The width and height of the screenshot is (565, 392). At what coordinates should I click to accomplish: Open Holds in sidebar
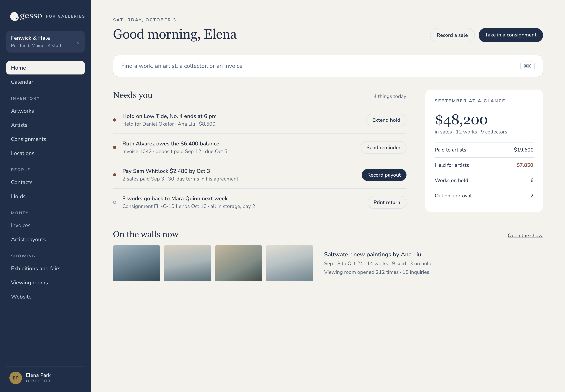[46, 196]
